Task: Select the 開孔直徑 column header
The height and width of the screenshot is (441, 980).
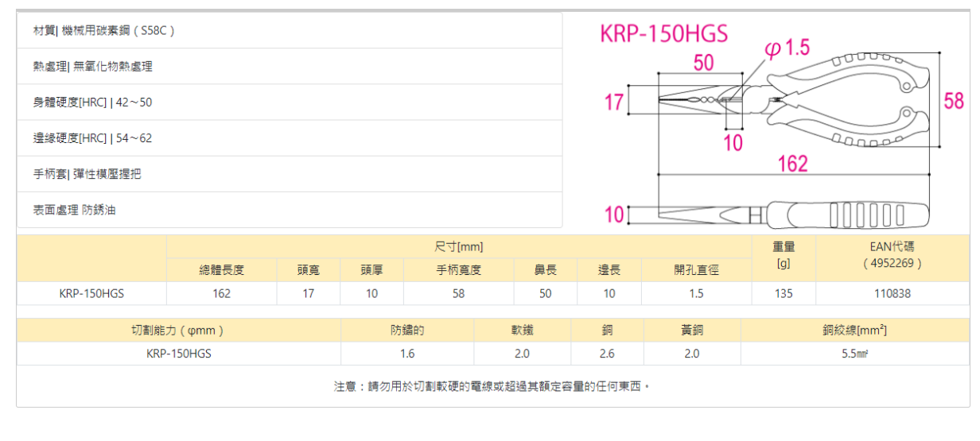Action: pos(696,270)
